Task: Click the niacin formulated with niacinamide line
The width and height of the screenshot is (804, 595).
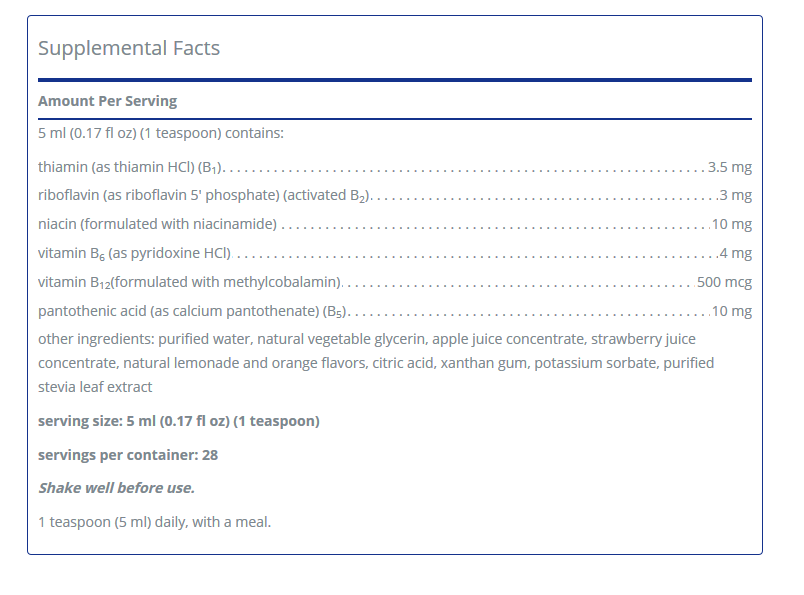Action: [157, 225]
